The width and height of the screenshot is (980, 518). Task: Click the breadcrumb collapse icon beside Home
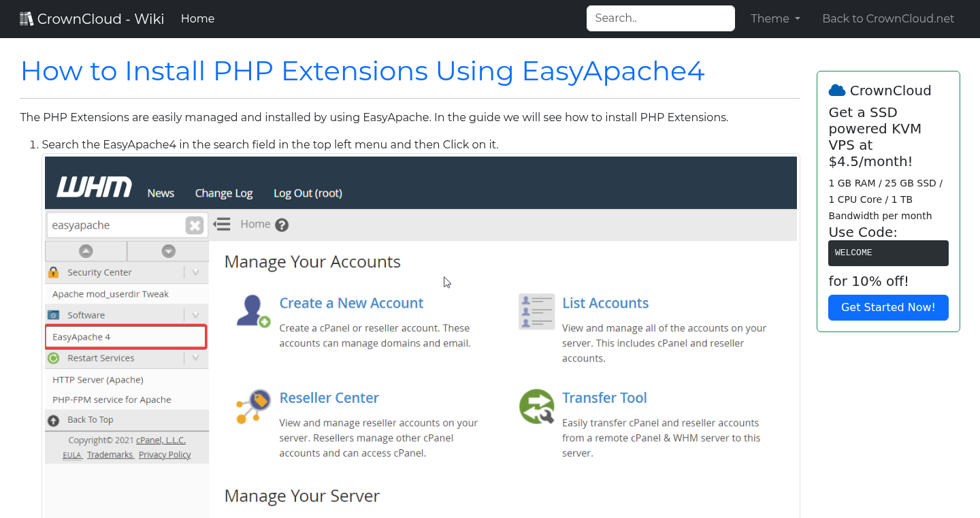221,223
